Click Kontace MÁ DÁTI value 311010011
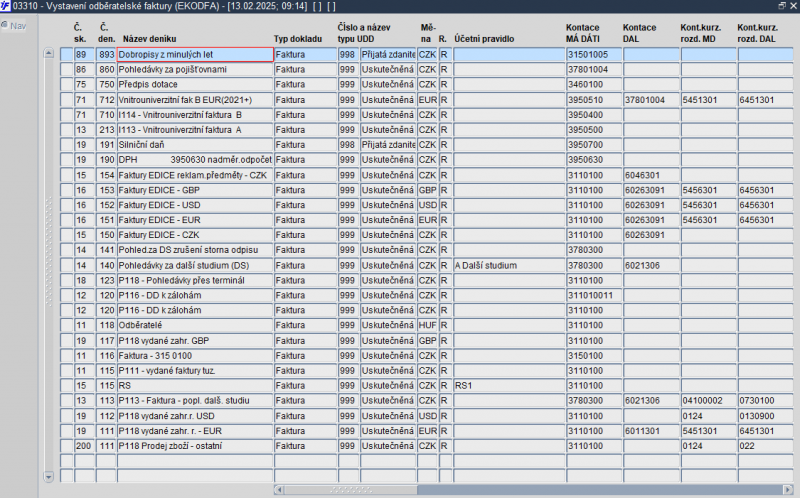The height and width of the screenshot is (498, 800). (x=594, y=295)
